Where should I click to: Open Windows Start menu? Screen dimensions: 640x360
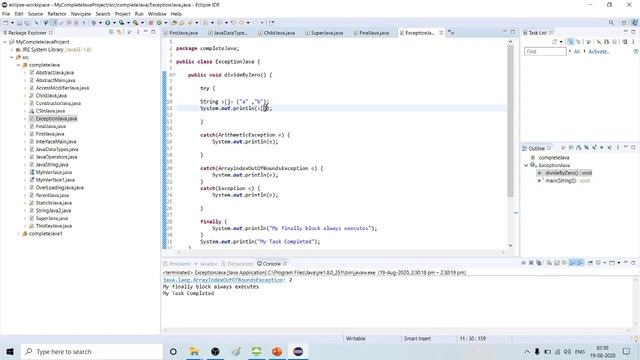10,351
